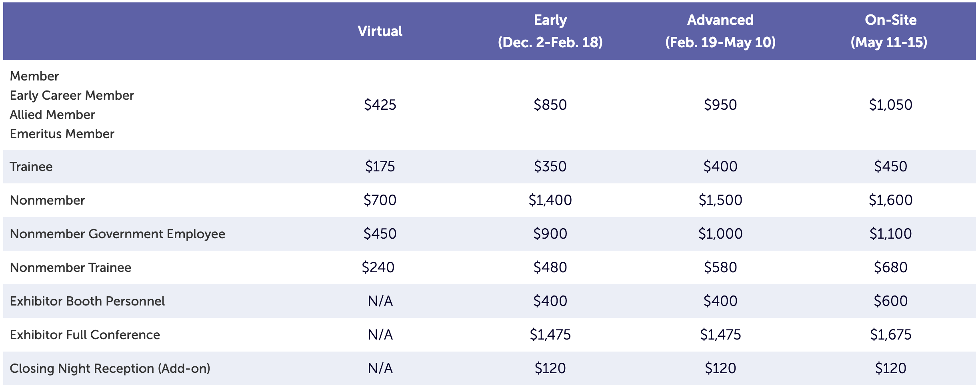Click the On-Site (May 11-15) header
Image resolution: width=980 pixels, height=390 pixels.
[x=890, y=31]
